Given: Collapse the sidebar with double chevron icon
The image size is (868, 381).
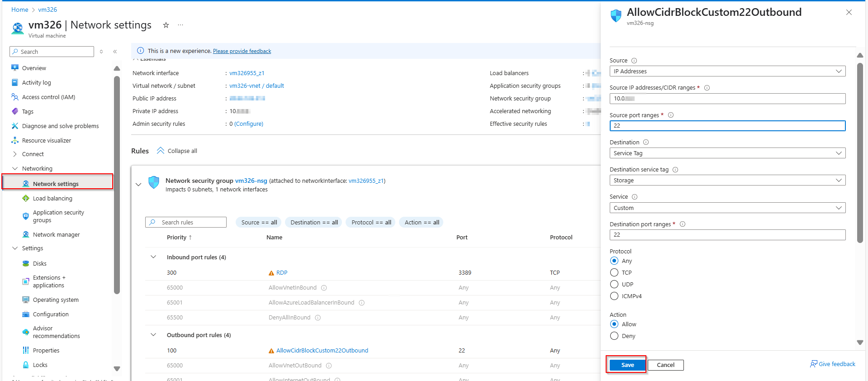Looking at the screenshot, I should 115,52.
